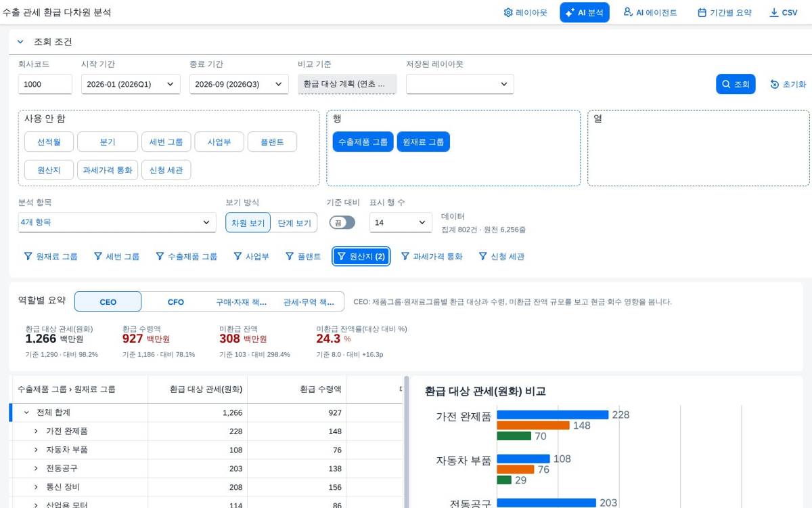Click the 환급 수령액 column header
This screenshot has width=812, height=508.
click(297, 389)
